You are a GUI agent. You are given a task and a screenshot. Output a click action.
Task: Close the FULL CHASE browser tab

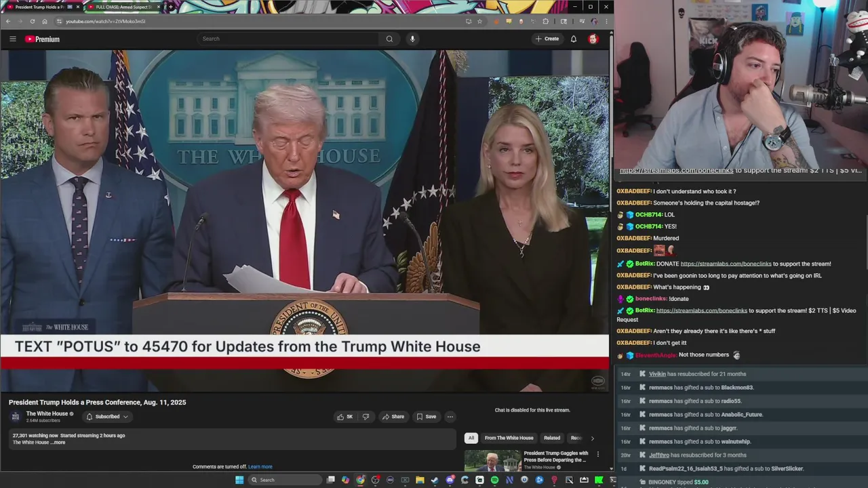159,7
